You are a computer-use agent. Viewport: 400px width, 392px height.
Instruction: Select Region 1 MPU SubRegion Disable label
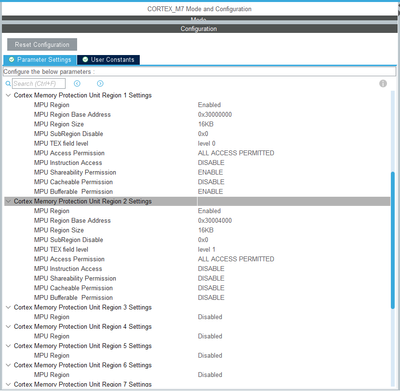coord(68,134)
